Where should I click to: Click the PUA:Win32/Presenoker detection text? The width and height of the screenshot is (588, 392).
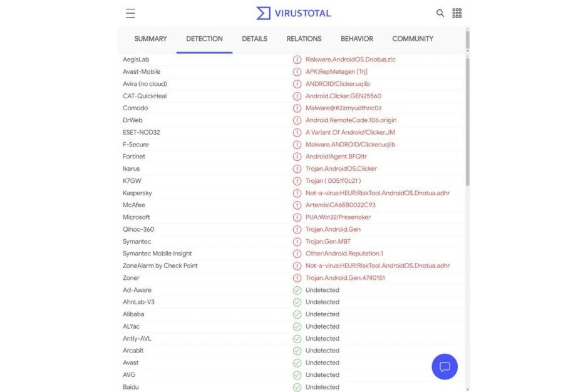[338, 217]
